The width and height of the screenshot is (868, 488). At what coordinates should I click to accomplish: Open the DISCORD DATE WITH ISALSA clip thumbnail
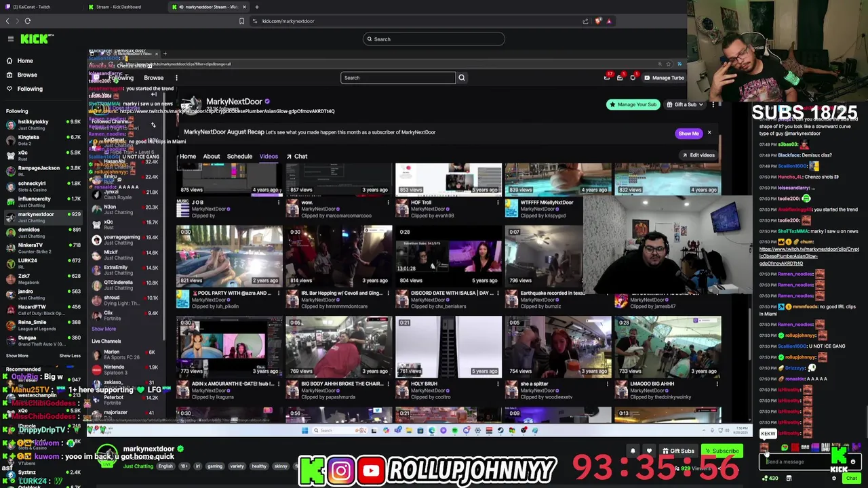(x=448, y=256)
